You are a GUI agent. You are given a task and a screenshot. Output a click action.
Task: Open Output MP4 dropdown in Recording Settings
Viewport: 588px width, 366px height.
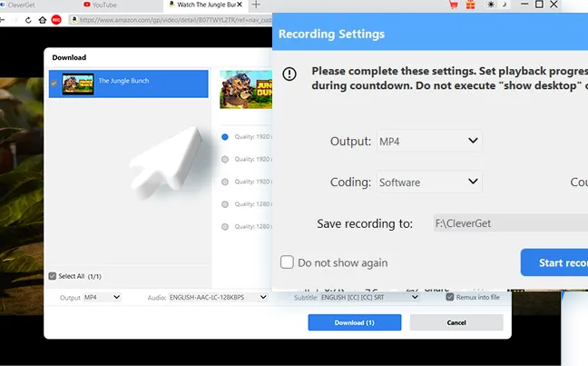click(429, 141)
